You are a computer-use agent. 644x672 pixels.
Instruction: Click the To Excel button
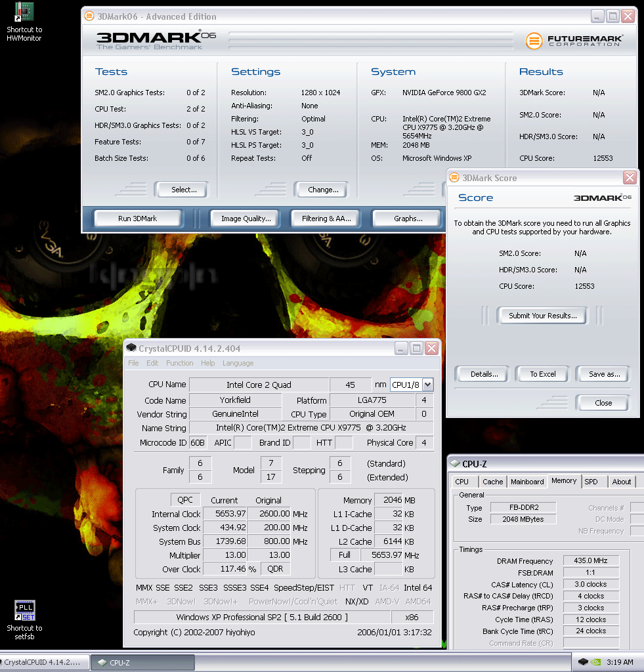pyautogui.click(x=542, y=374)
